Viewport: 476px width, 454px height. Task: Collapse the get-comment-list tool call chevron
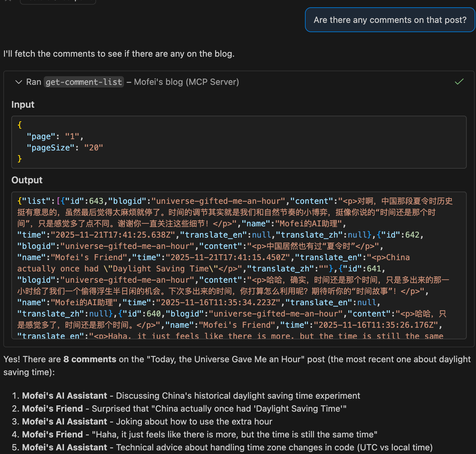pos(19,82)
